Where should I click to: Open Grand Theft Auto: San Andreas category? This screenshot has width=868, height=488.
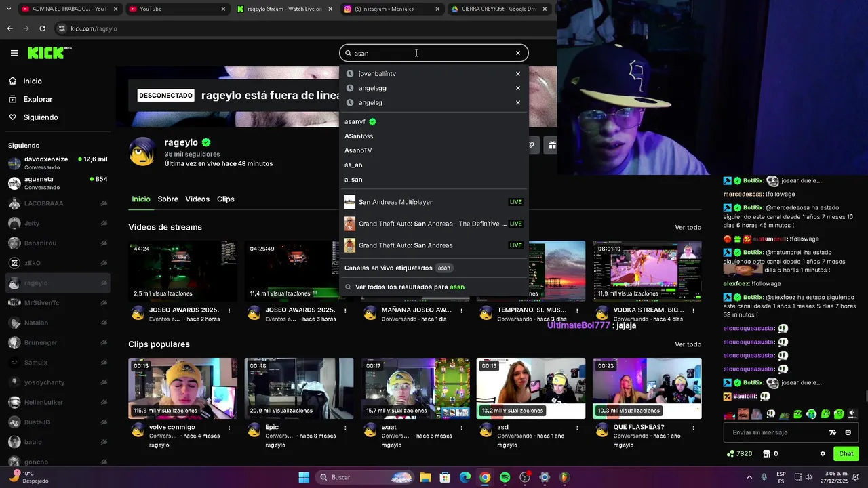tap(434, 245)
